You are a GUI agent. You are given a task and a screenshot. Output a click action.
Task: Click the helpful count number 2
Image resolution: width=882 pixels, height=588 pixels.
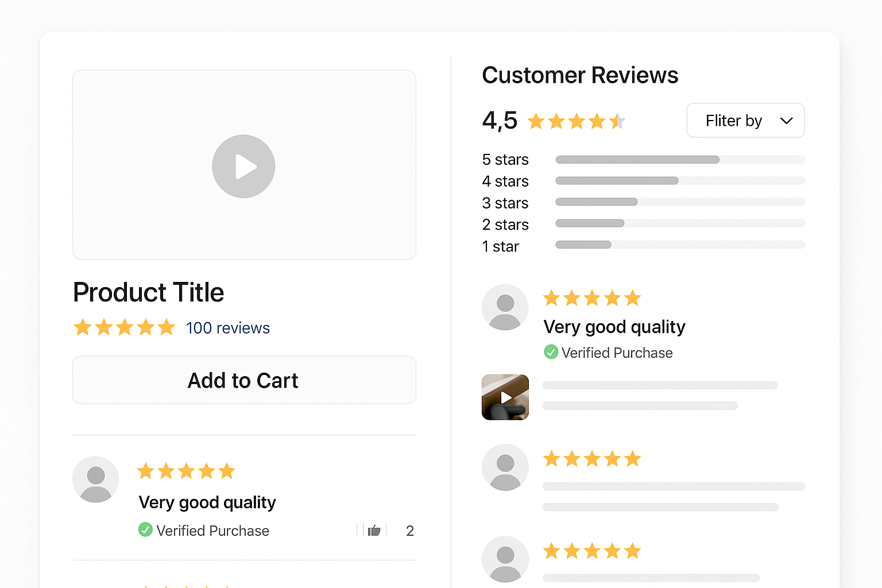(409, 530)
